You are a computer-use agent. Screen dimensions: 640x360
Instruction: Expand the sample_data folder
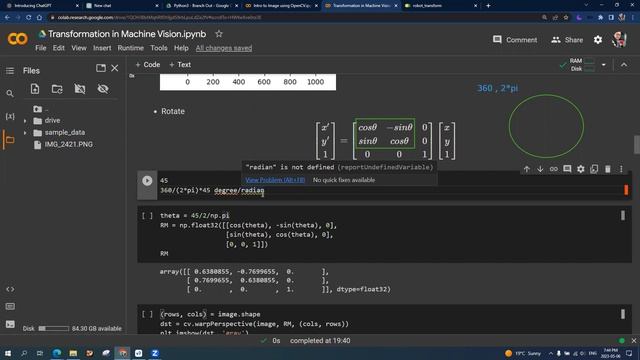[25, 133]
